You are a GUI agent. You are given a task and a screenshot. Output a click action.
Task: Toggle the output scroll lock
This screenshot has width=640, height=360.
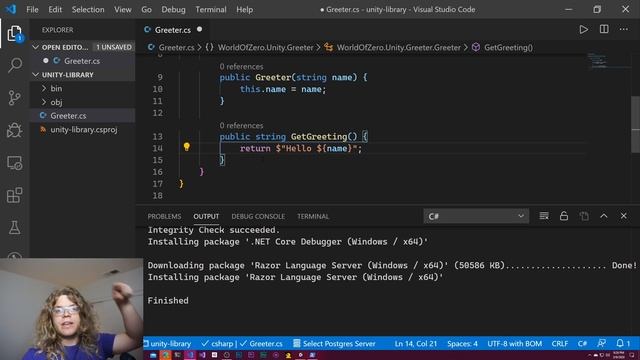564,216
